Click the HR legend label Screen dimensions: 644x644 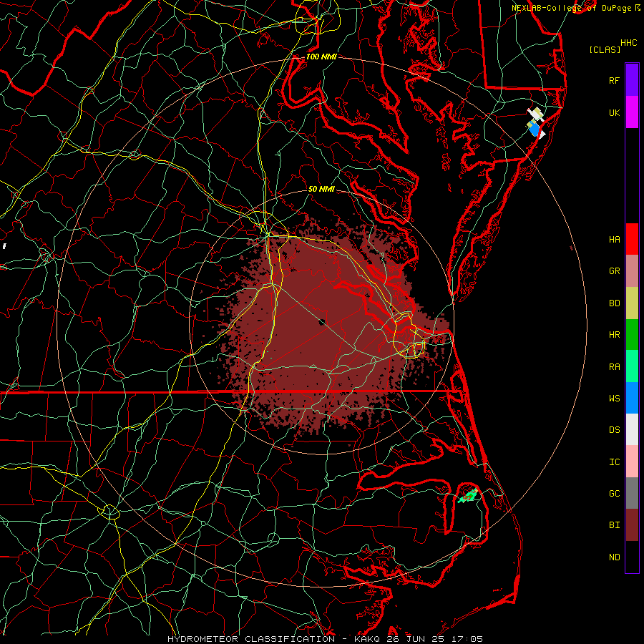pyautogui.click(x=614, y=334)
